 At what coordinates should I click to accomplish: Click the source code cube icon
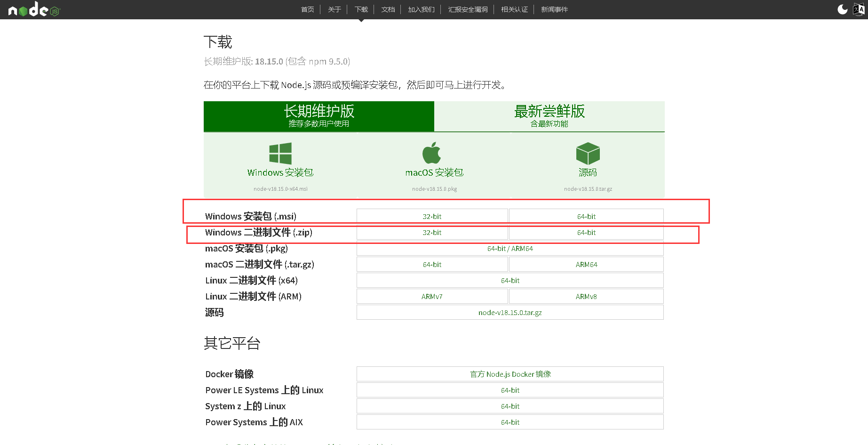click(x=588, y=154)
